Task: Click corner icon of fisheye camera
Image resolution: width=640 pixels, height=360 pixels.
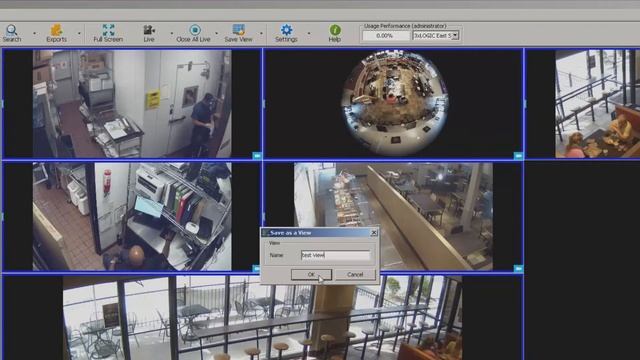Action: (518, 156)
